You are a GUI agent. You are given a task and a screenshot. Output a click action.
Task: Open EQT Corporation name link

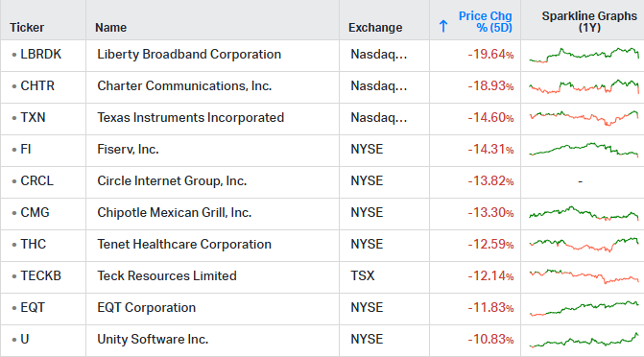coord(146,307)
